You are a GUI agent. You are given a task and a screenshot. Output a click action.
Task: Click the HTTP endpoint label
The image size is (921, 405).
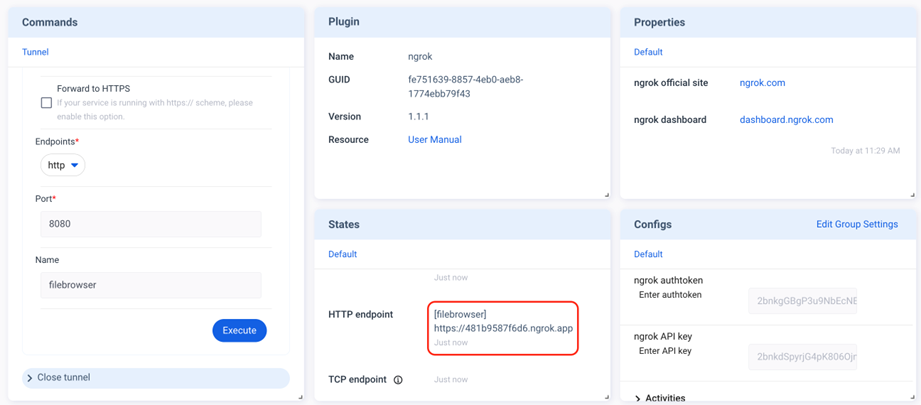[x=361, y=315]
